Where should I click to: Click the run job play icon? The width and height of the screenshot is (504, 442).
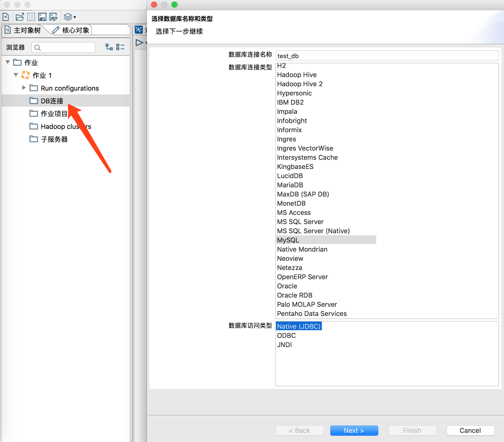coord(139,43)
